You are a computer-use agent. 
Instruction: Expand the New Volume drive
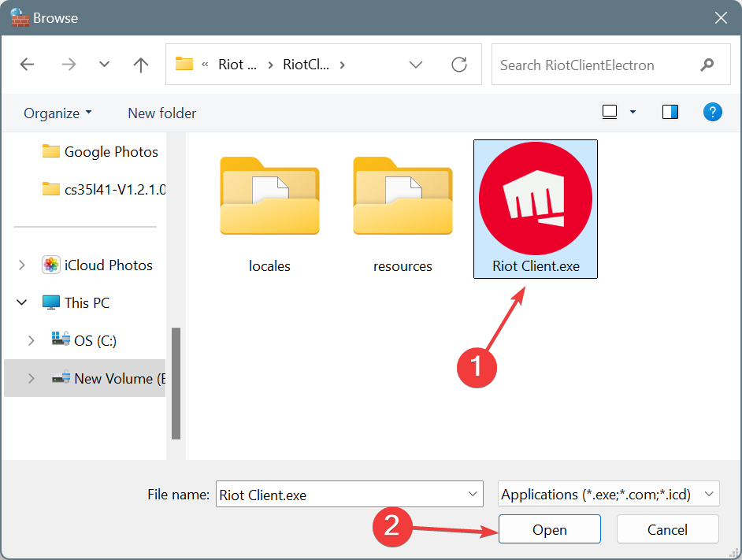click(32, 378)
